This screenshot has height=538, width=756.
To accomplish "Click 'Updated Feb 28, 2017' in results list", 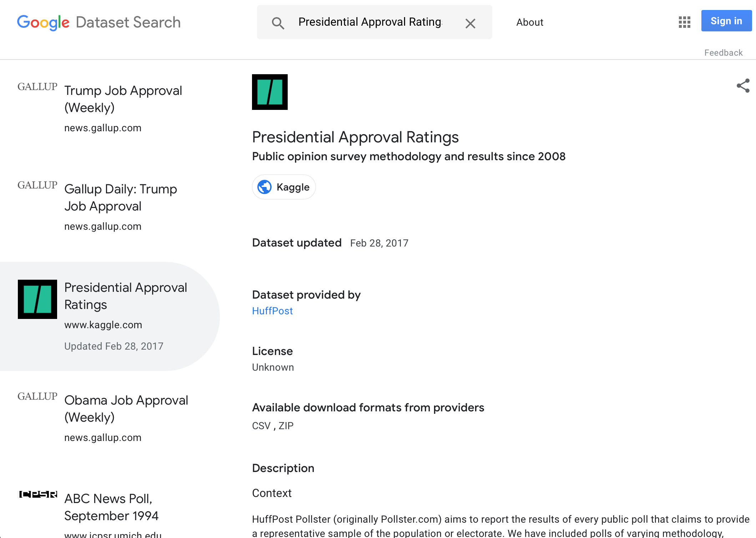I will click(x=114, y=346).
